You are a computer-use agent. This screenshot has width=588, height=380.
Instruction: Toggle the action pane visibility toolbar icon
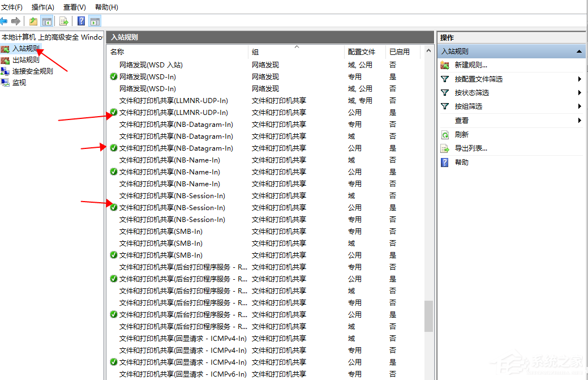(94, 21)
